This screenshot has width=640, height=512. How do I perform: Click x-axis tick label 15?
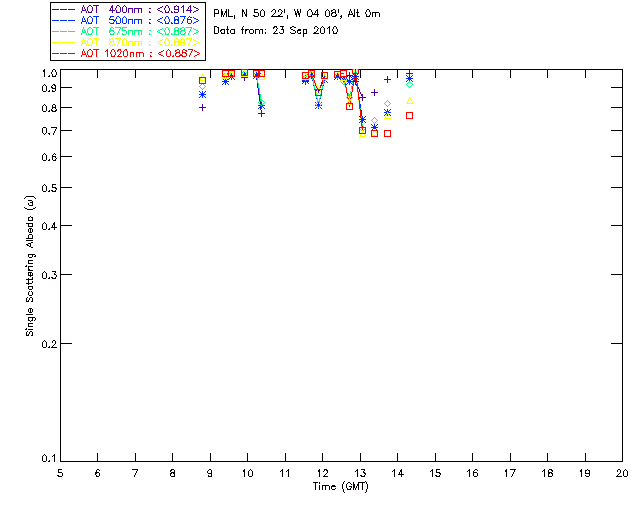point(435,473)
